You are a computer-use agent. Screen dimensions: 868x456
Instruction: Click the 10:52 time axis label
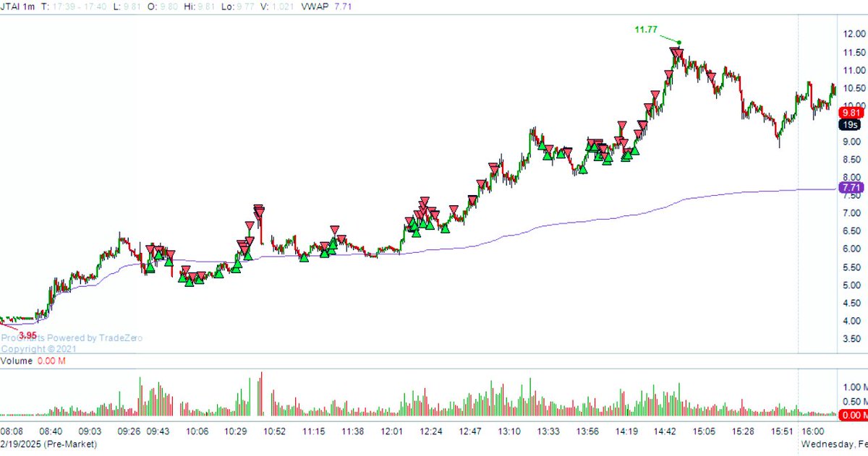276,431
